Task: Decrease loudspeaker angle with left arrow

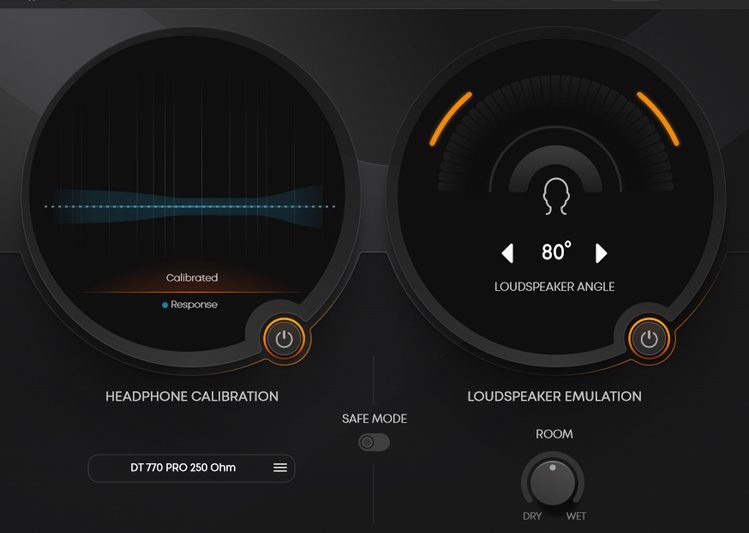Action: 508,253
